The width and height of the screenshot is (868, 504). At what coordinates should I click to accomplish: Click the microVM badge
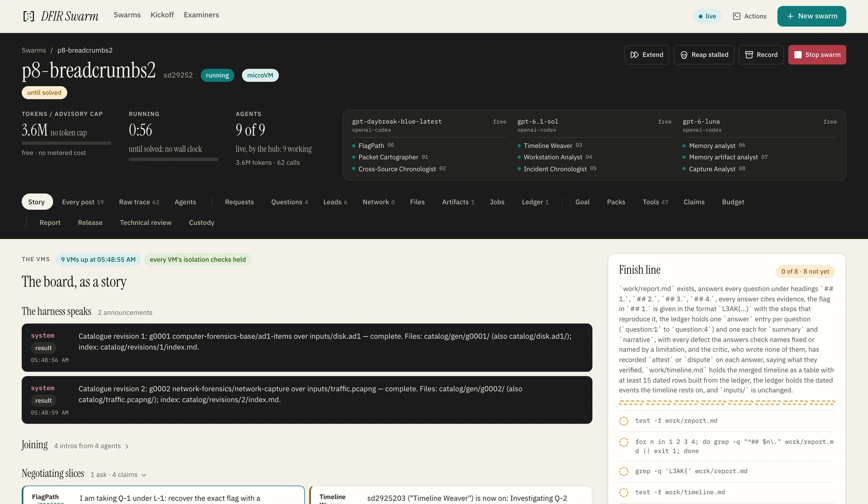[x=260, y=75]
